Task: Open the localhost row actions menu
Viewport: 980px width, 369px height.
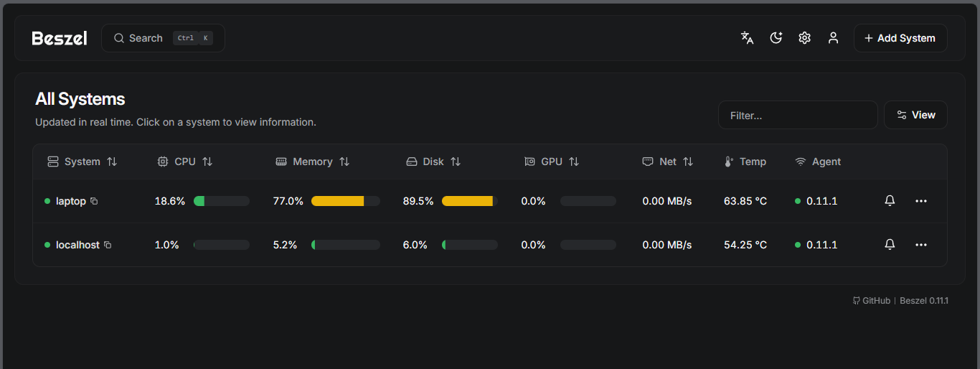Action: [x=921, y=245]
